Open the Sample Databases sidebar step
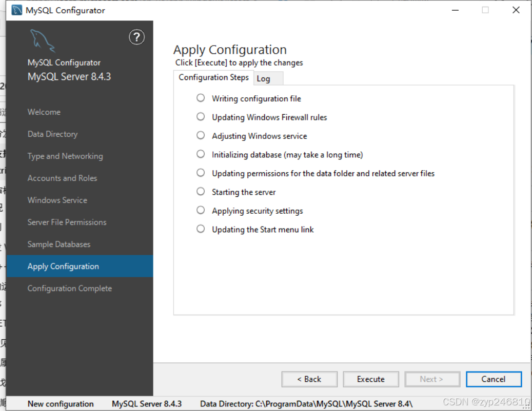This screenshot has height=411, width=532. (x=59, y=244)
